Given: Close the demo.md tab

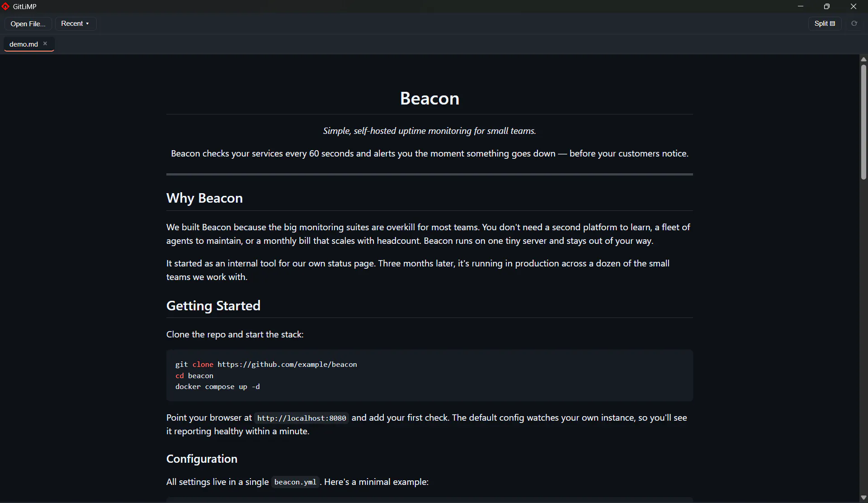Looking at the screenshot, I should [45, 44].
